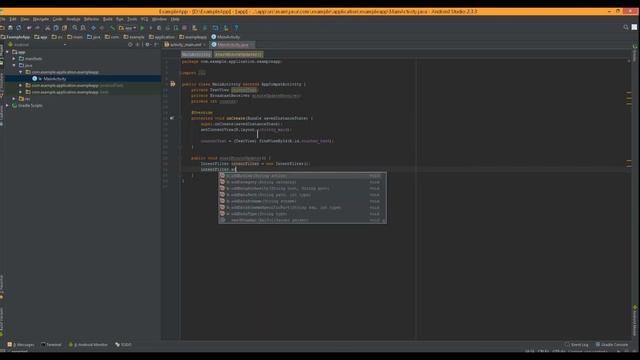Click Collapse All icon in Project panel

[138, 44]
